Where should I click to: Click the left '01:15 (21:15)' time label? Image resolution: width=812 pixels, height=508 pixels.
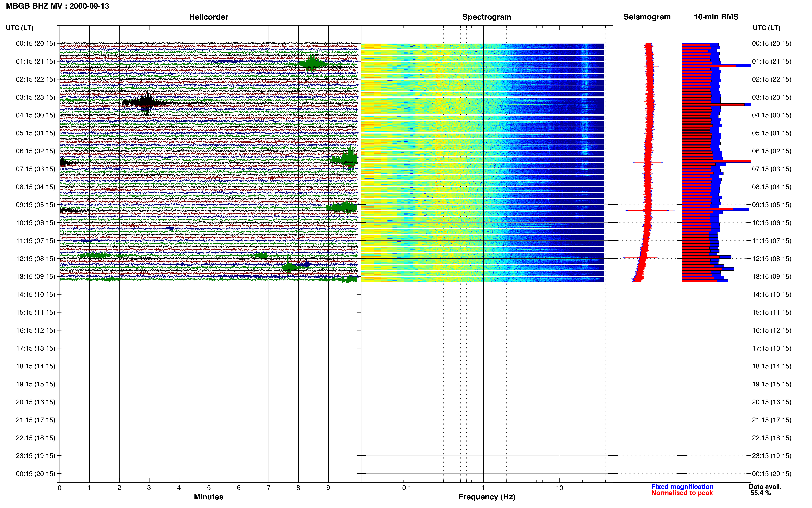coord(36,61)
